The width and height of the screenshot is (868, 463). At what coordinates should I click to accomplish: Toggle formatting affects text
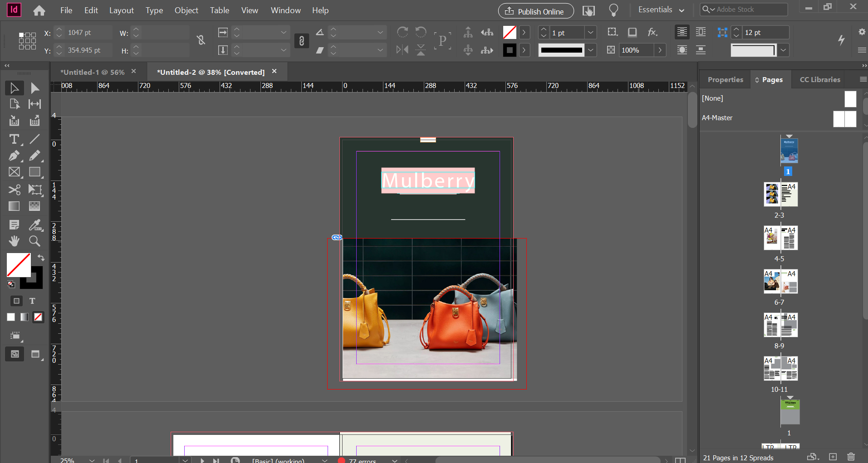[x=32, y=300]
